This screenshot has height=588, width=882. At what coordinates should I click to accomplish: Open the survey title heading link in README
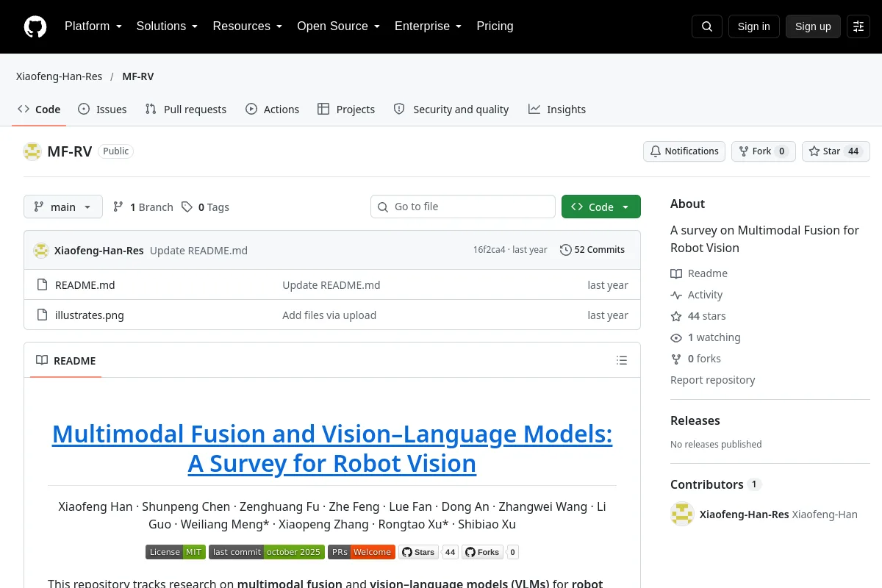click(332, 448)
